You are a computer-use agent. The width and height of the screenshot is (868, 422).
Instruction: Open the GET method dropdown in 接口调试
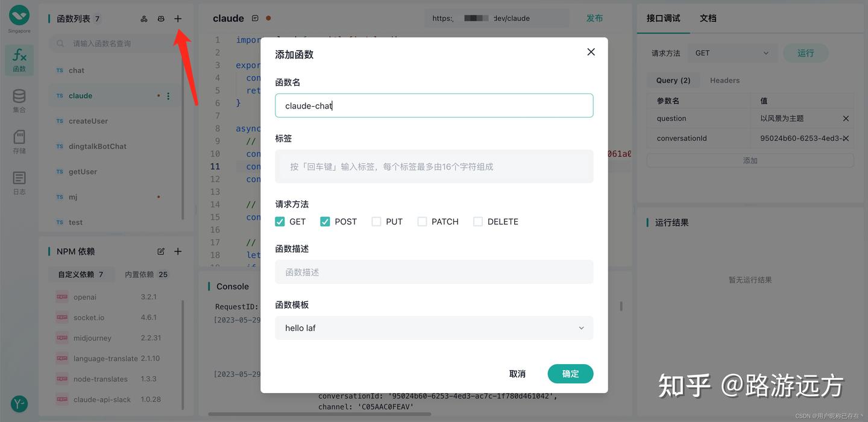point(732,52)
